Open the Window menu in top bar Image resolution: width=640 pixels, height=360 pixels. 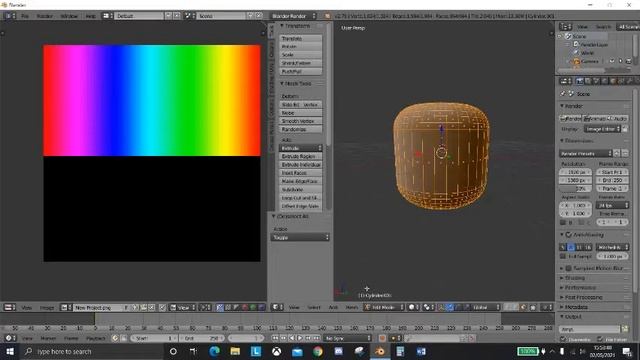69,16
